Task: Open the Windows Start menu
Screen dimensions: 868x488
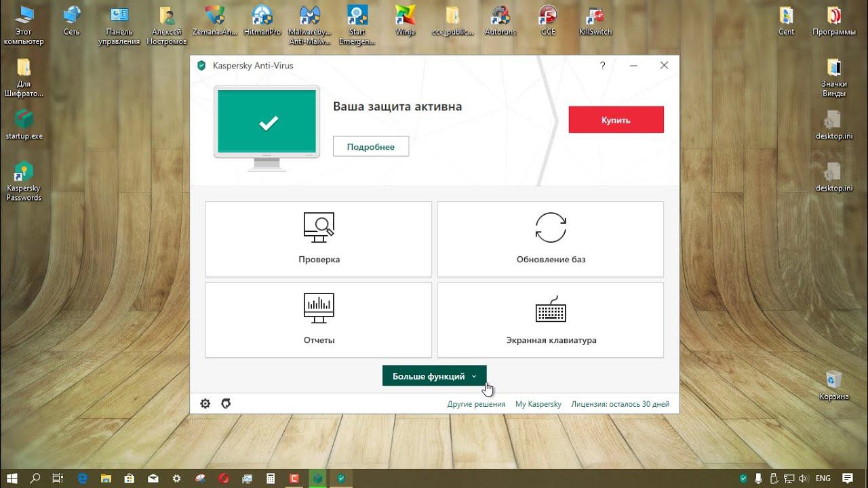Action: point(12,479)
